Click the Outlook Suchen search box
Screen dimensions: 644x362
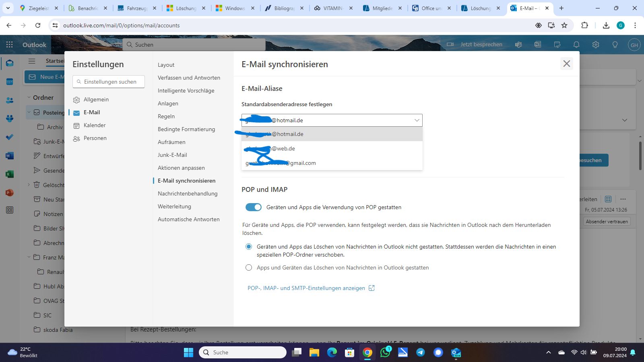194,45
